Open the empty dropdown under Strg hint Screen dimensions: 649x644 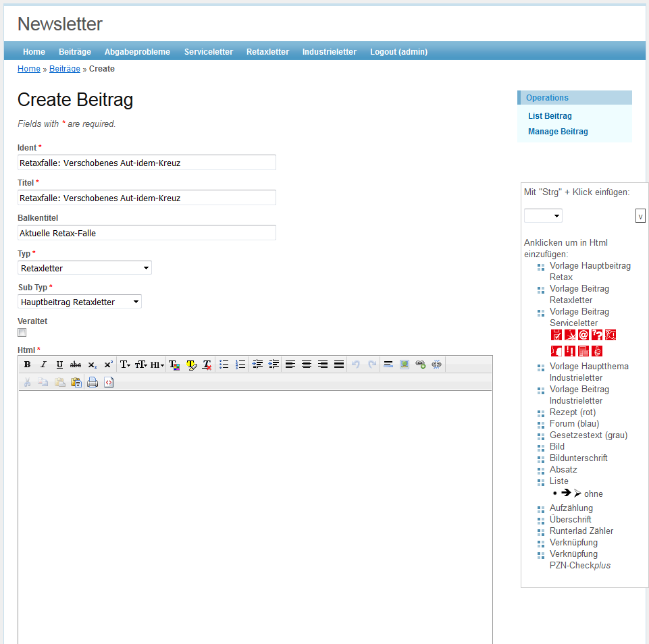[543, 216]
